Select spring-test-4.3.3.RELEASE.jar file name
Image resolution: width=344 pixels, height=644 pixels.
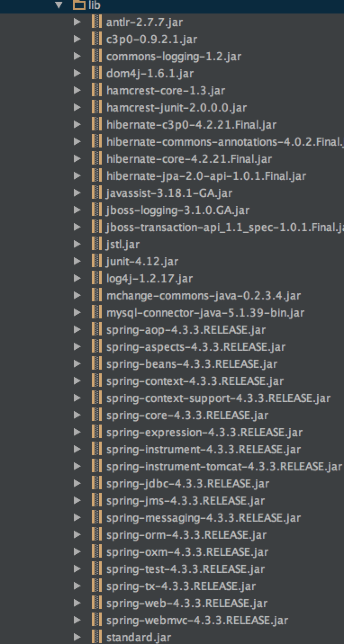(186, 569)
